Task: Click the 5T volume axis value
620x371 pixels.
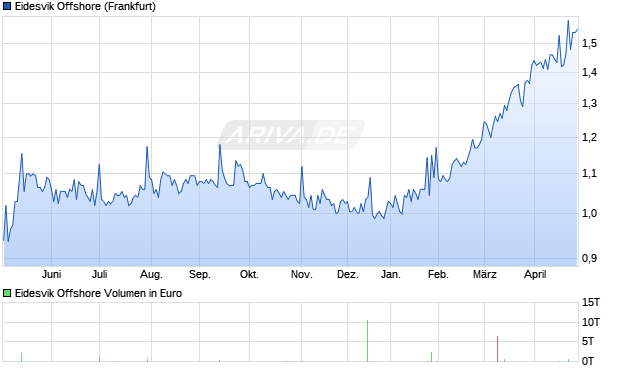Action: (x=588, y=341)
